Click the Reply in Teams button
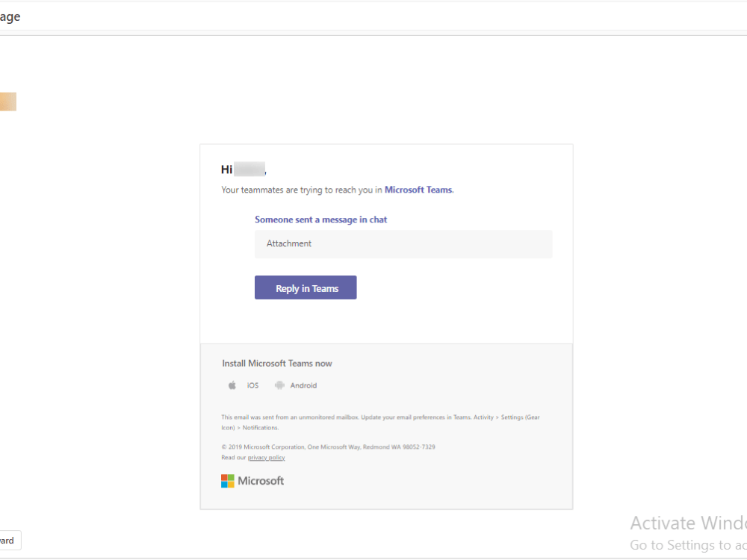 [306, 287]
